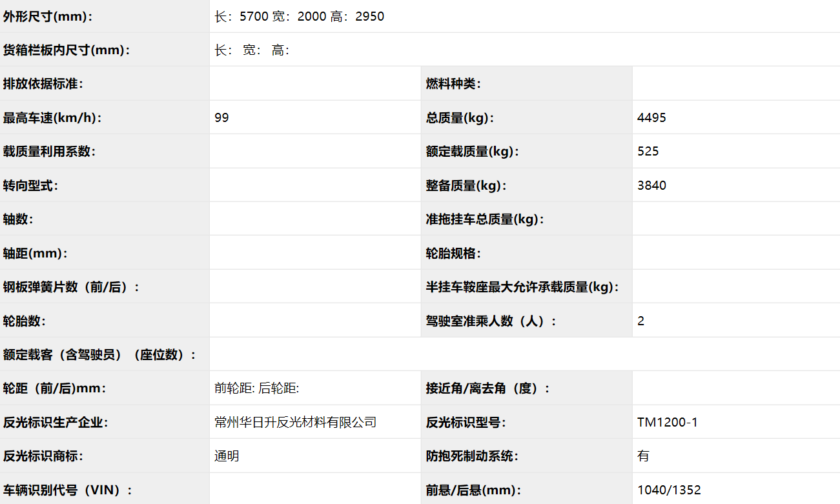Select the 防抱死制动系统 value 有

pos(643,456)
